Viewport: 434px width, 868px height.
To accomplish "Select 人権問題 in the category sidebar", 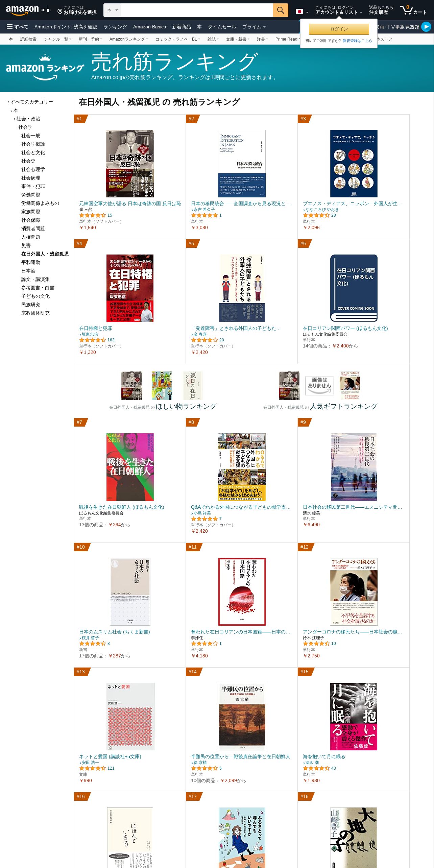I will [x=30, y=237].
